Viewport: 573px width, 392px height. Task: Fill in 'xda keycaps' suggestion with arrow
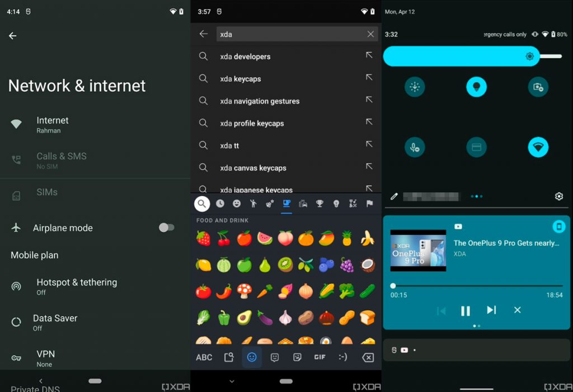[369, 78]
